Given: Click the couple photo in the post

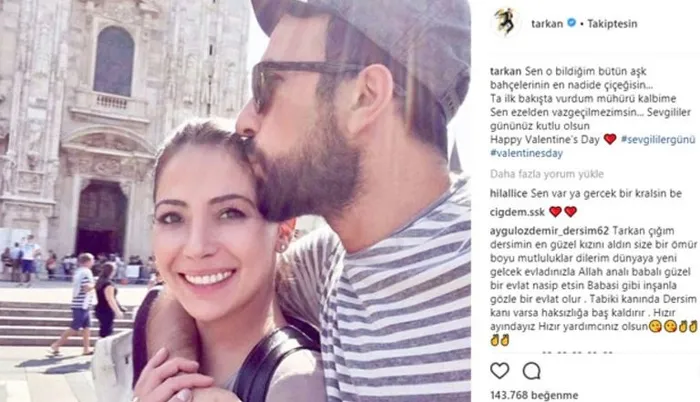Looking at the screenshot, I should click(x=235, y=201).
